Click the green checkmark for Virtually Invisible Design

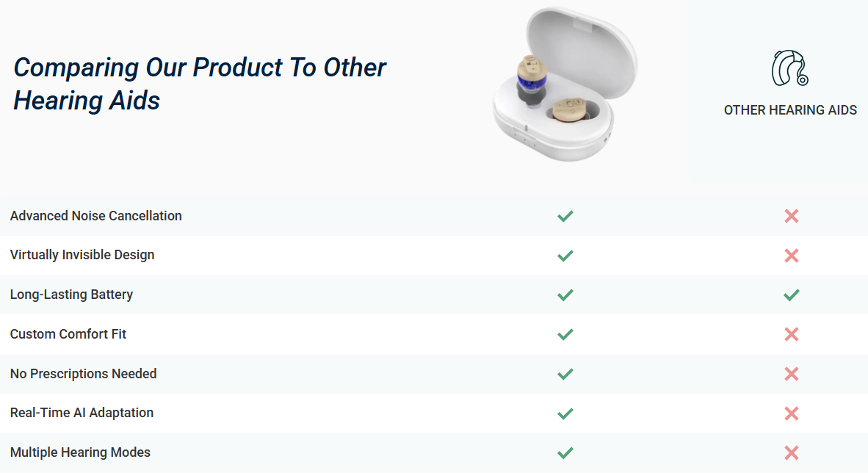click(565, 256)
